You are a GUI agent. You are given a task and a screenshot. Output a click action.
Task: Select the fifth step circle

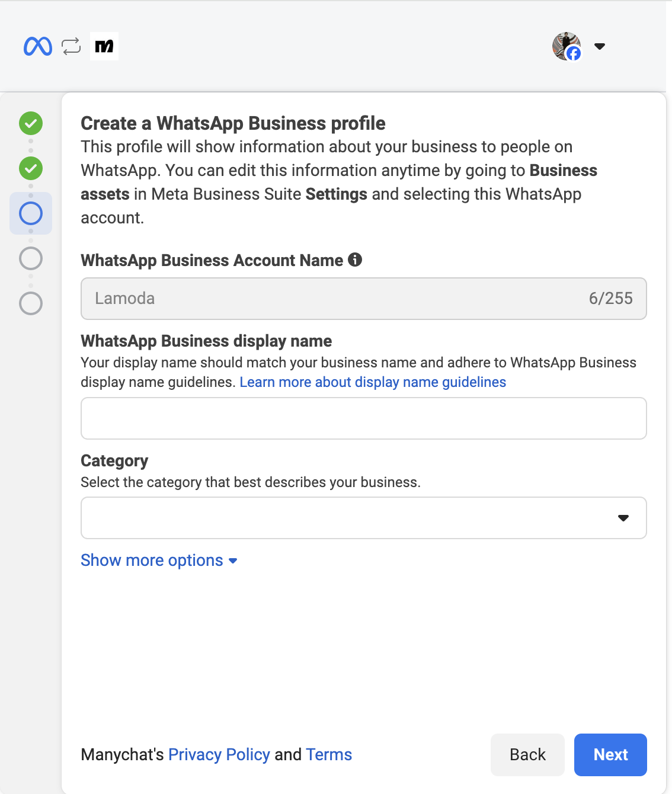pyautogui.click(x=31, y=303)
